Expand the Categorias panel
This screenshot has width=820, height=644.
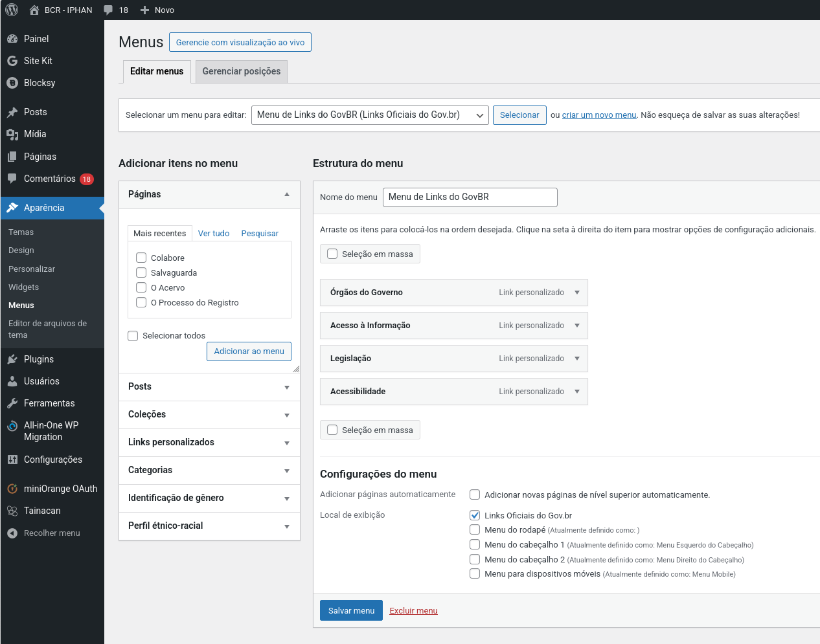[x=209, y=471]
